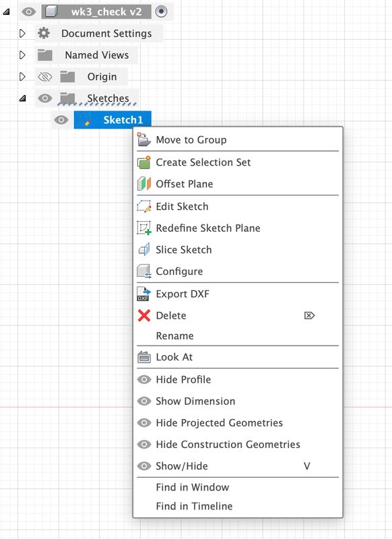392x539 pixels.
Task: Click the Look At camera icon
Action: (x=144, y=357)
